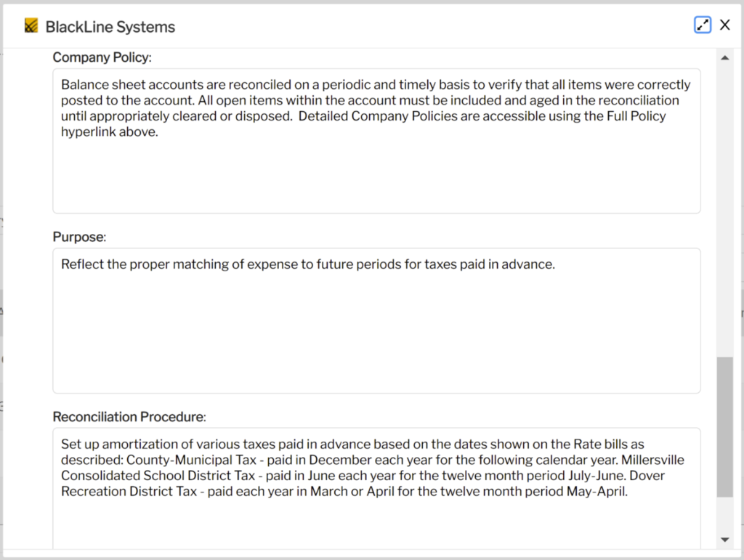Click the scrollbar down arrow icon
The height and width of the screenshot is (560, 744).
724,539
